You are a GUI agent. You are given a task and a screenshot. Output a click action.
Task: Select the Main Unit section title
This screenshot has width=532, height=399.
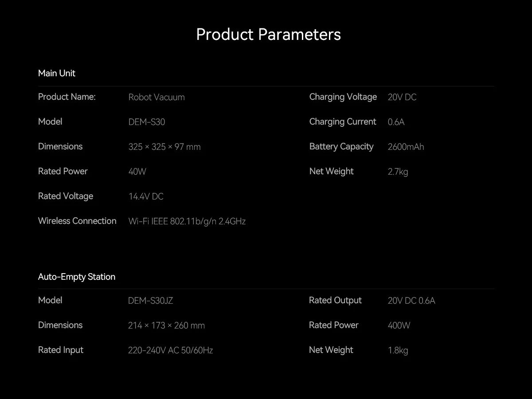[57, 73]
